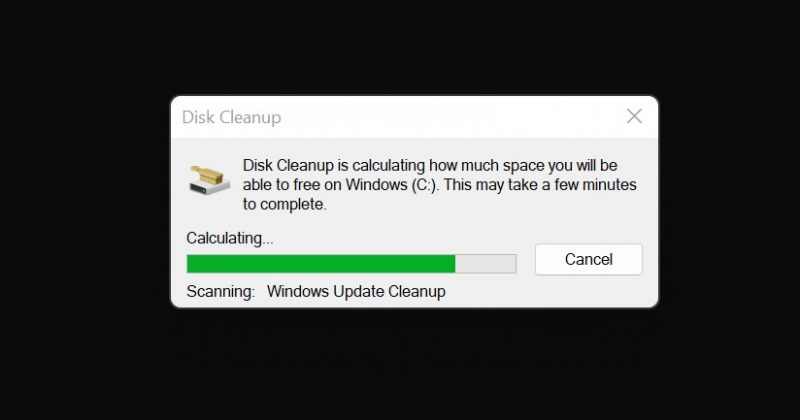Click the green filled part of progress bar

point(321,264)
